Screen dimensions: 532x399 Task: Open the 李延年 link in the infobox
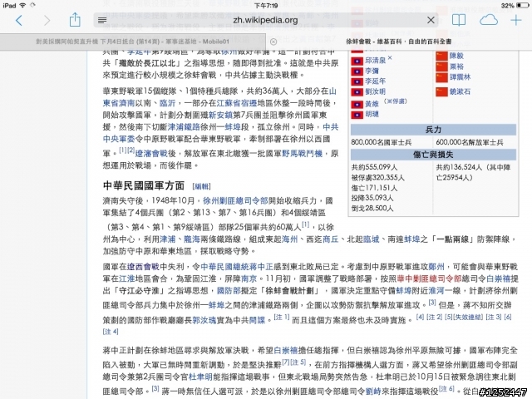point(375,81)
